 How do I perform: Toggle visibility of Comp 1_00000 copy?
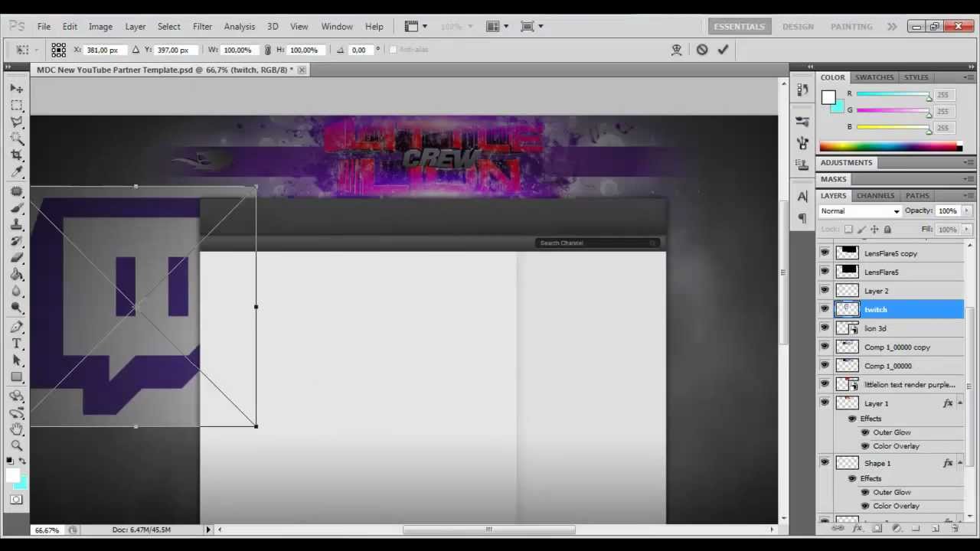[x=825, y=347]
